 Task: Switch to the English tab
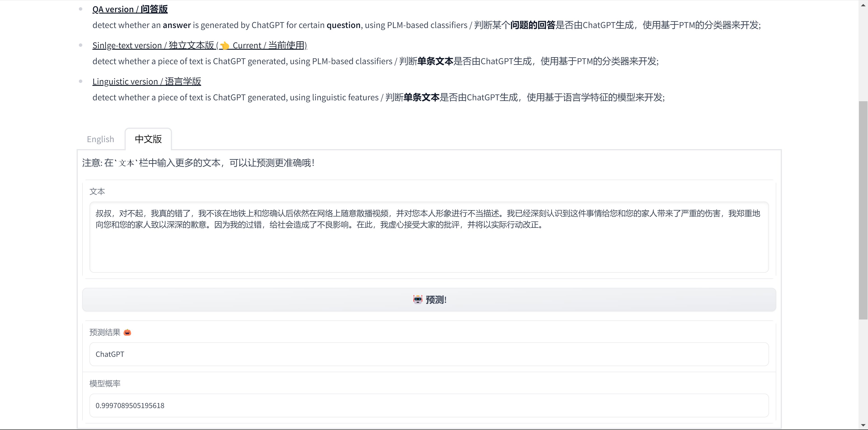[100, 139]
